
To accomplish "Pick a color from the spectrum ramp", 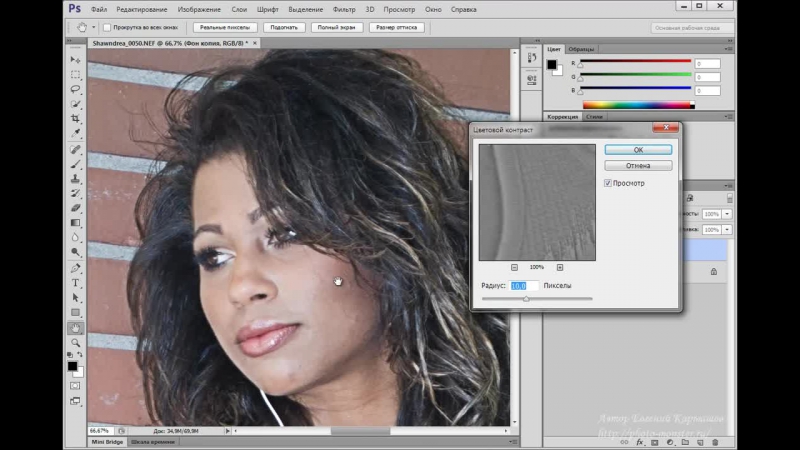I will 638,105.
